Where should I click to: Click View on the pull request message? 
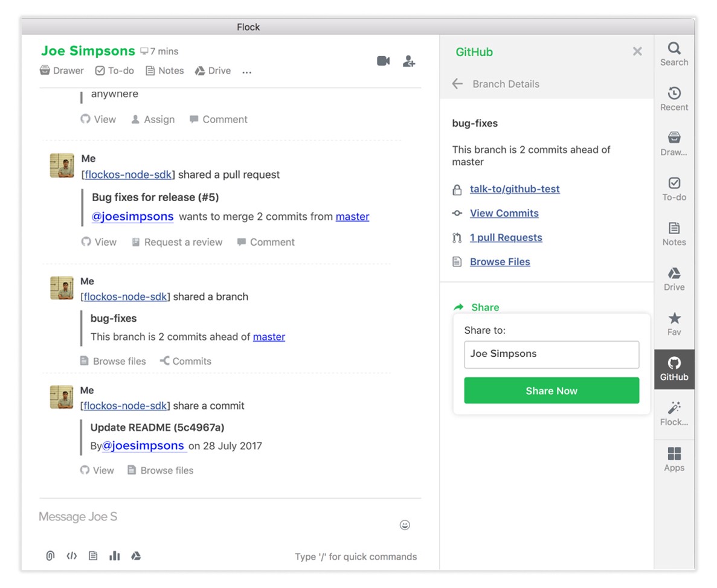(x=99, y=242)
